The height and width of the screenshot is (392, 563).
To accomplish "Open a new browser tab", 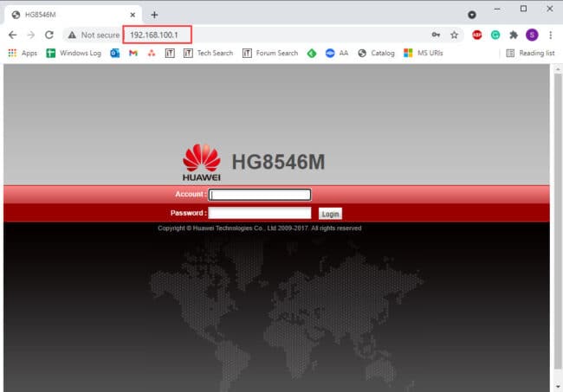I will click(x=154, y=15).
